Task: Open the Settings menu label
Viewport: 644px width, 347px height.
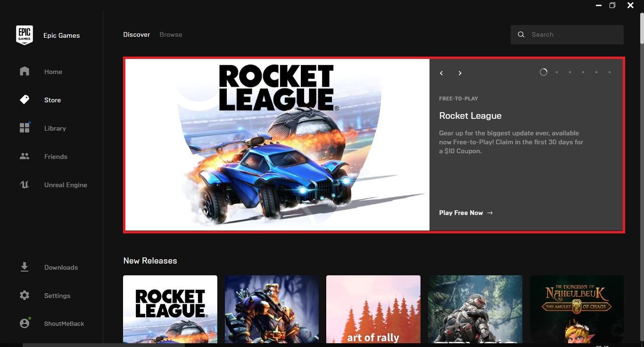Action: point(57,296)
